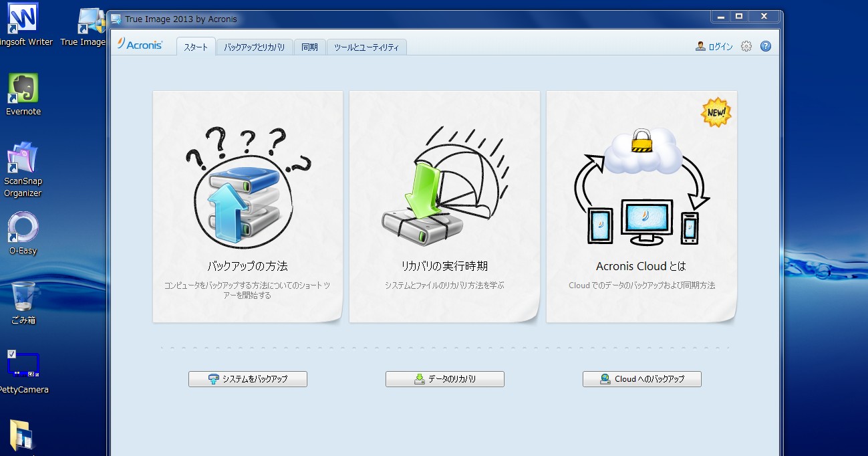Image resolution: width=868 pixels, height=456 pixels.
Task: Maximize the True Image window
Action: [739, 16]
